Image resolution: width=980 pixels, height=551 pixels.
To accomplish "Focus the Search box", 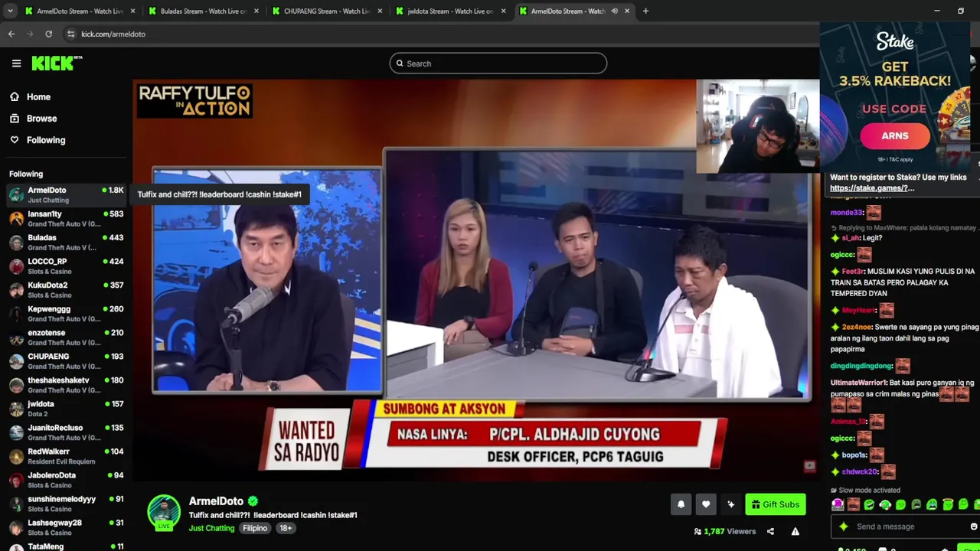I will click(498, 64).
